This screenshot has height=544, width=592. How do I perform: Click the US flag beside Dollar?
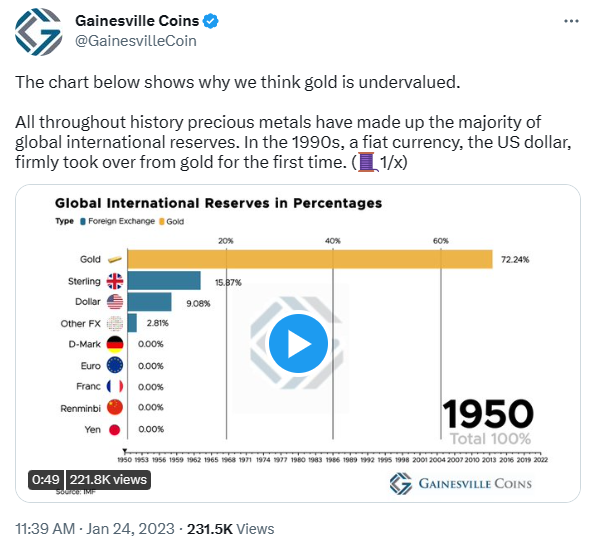coord(115,302)
